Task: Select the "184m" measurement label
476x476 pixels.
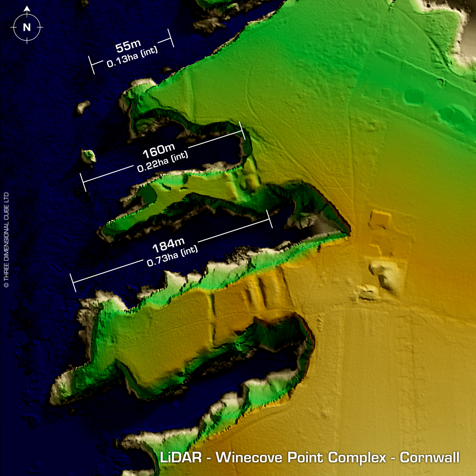Action: 168,245
